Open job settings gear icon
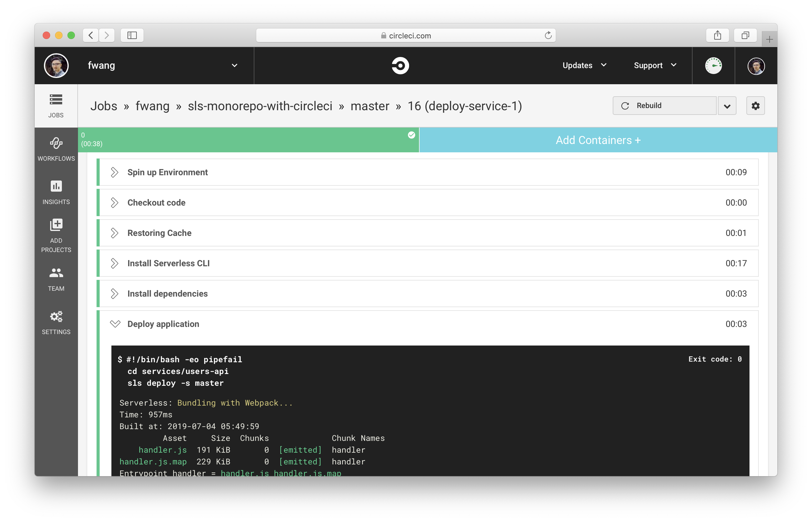This screenshot has width=812, height=522. [755, 106]
